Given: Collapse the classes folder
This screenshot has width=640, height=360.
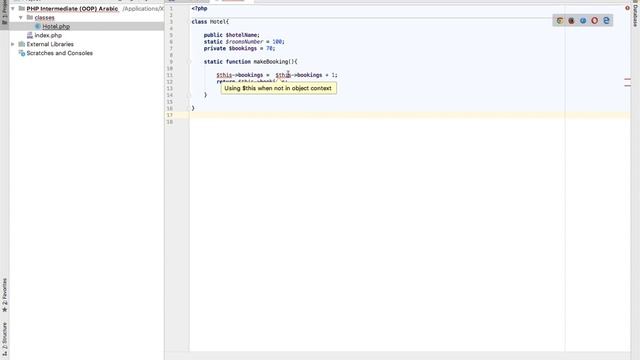Looking at the screenshot, I should (x=21, y=18).
